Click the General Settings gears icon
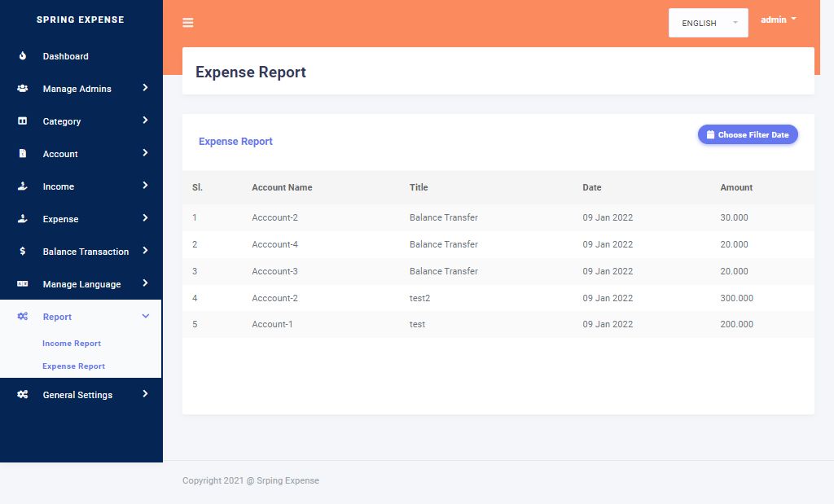This screenshot has width=834, height=504. coord(23,395)
